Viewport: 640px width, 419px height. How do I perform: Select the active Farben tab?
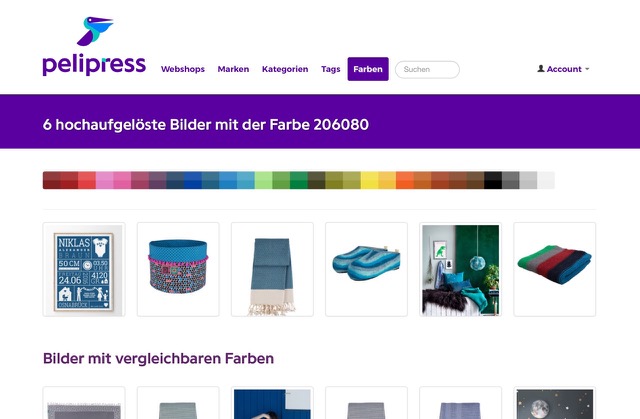(368, 69)
